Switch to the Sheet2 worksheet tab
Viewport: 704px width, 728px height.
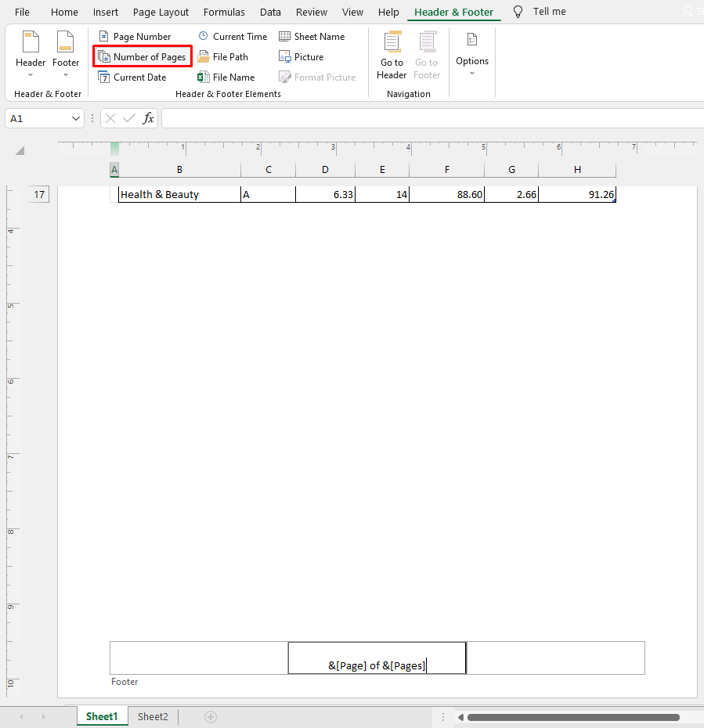pyautogui.click(x=152, y=716)
